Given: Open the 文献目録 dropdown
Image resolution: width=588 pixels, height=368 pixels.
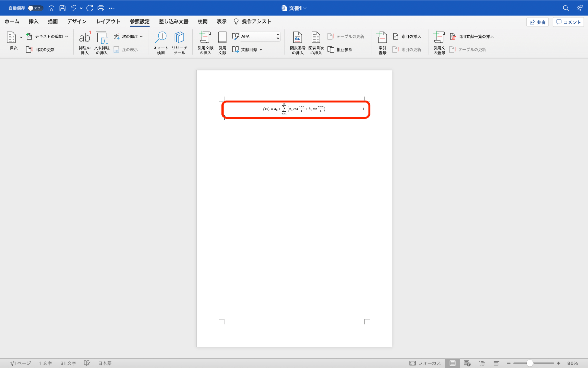Looking at the screenshot, I should point(247,49).
